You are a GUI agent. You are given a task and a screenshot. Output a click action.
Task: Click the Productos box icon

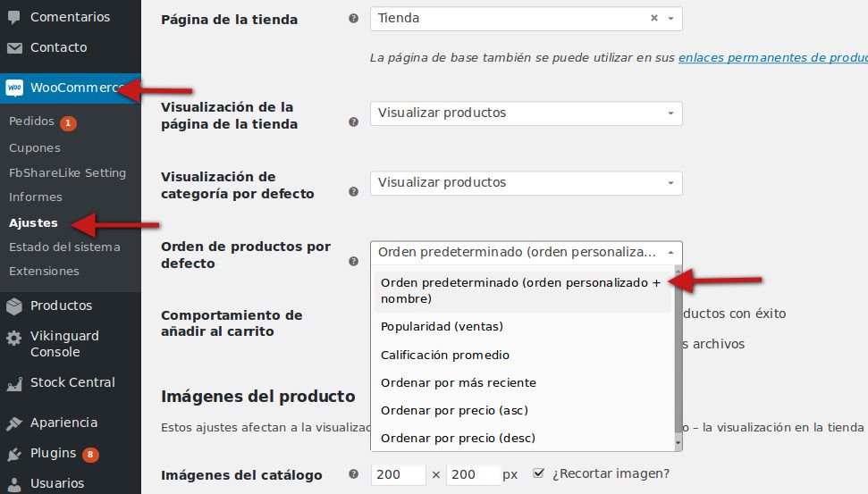(x=14, y=306)
